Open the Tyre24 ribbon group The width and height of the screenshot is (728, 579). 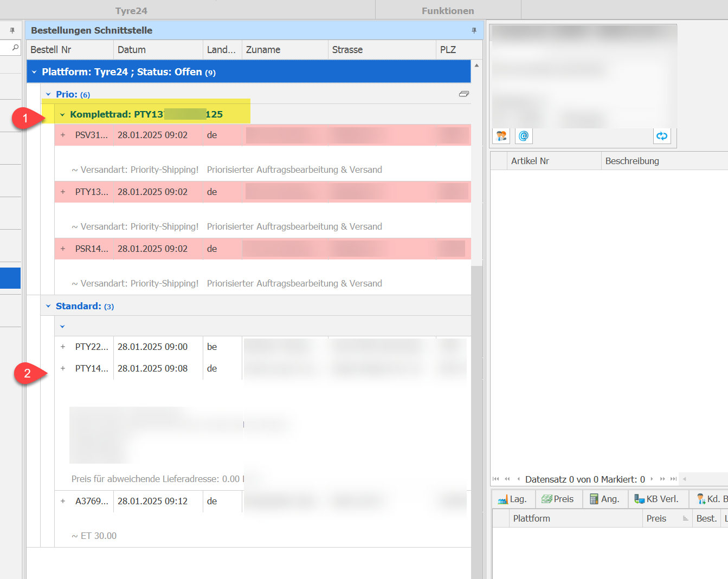tap(131, 10)
